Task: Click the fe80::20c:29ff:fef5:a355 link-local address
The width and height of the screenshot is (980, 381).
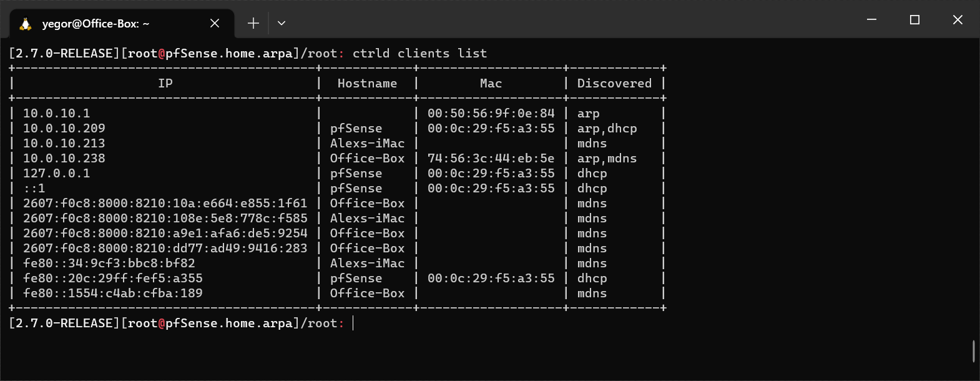Action: 112,278
